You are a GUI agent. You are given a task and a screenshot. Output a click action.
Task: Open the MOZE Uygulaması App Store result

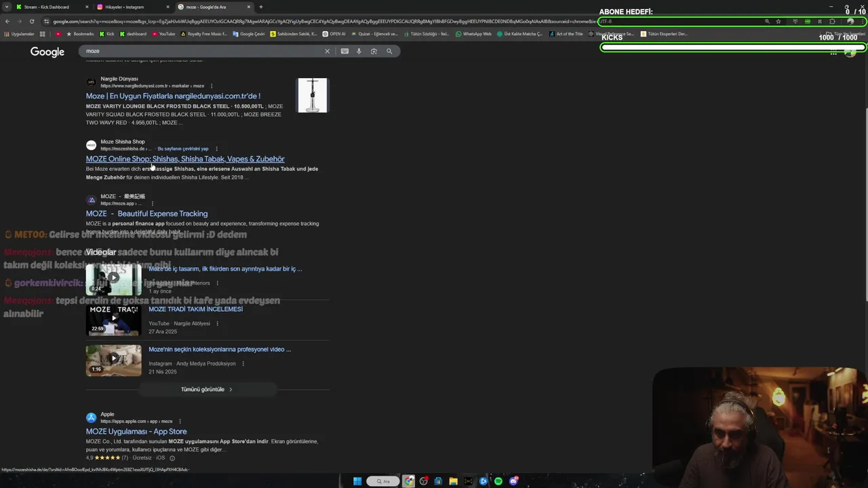136,432
